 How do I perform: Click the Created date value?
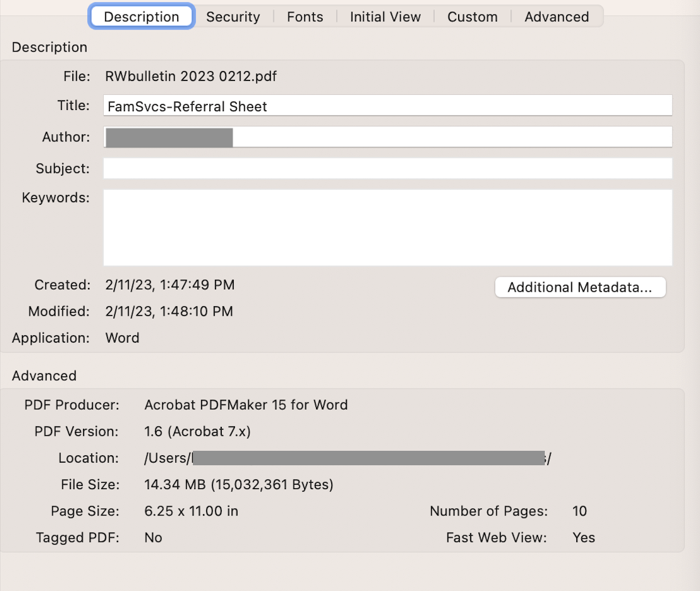(170, 285)
